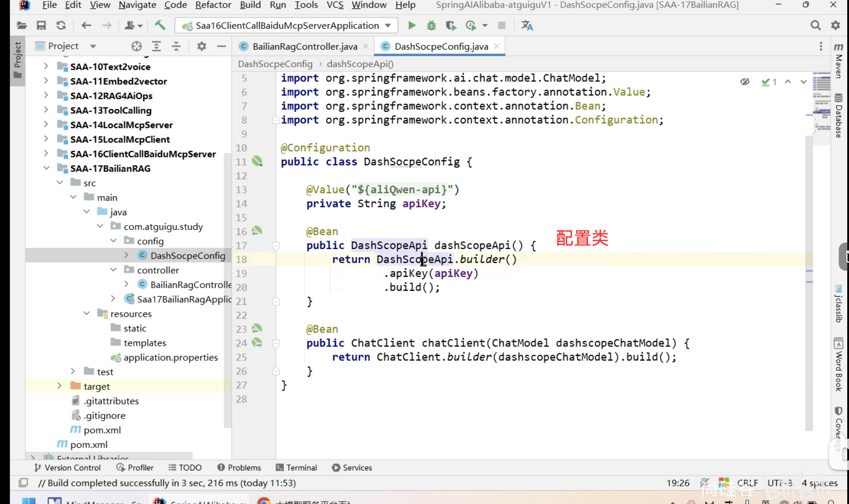Click the Search Everywhere magnifier icon
Image resolution: width=849 pixels, height=504 pixels.
point(815,25)
